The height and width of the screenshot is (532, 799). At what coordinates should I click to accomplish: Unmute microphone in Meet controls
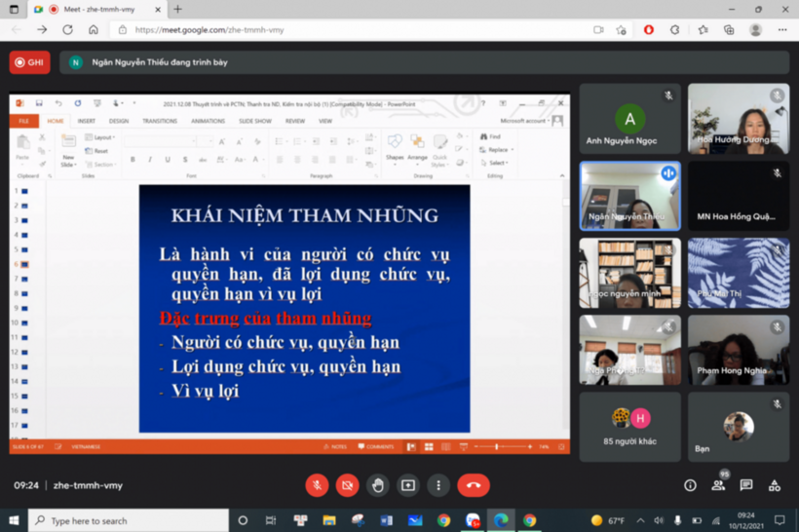click(x=317, y=485)
